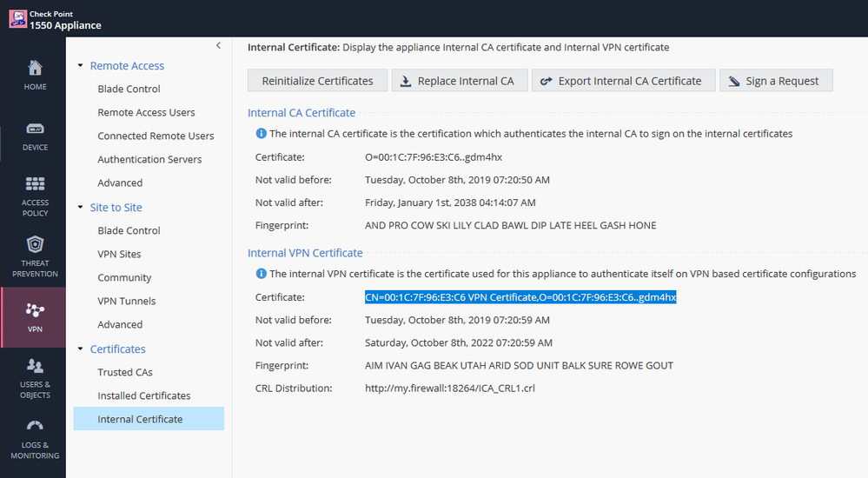Viewport: 868px width, 478px height.
Task: Select Internal Certificate menu item
Action: tap(149, 419)
